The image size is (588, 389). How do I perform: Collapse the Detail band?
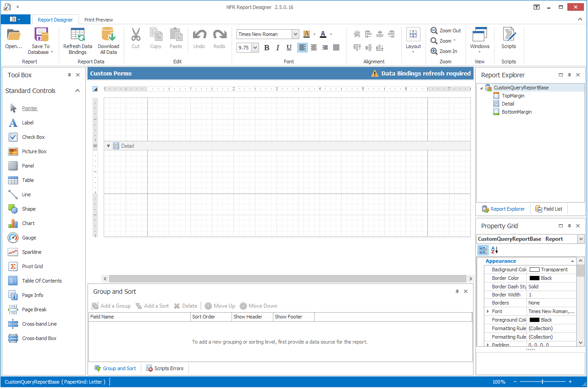click(x=108, y=146)
